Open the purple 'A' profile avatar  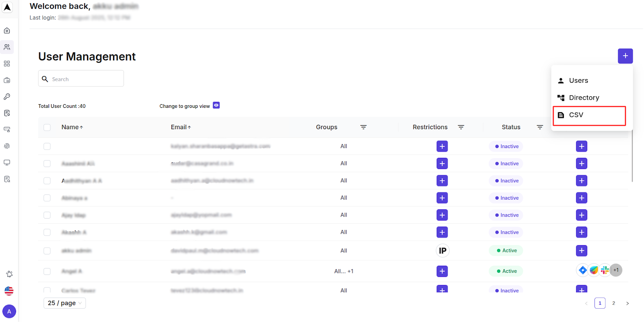click(x=9, y=312)
